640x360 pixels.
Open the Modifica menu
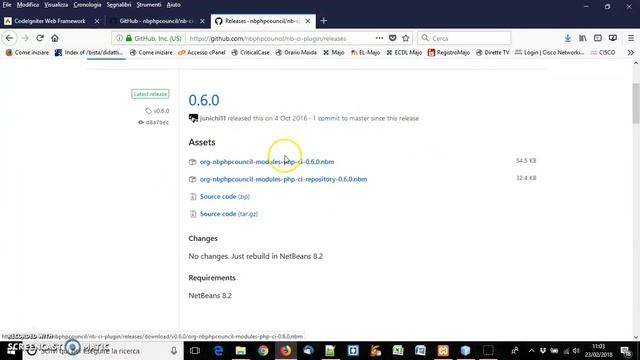[28, 5]
